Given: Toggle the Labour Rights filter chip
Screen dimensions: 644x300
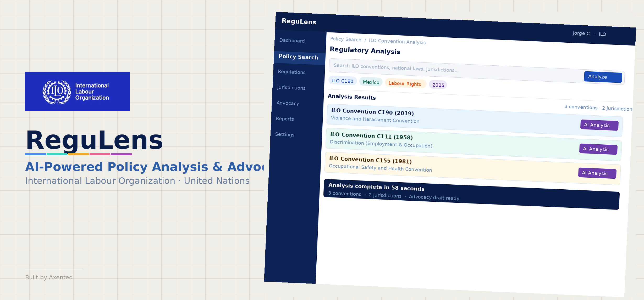Looking at the screenshot, I should (405, 84).
